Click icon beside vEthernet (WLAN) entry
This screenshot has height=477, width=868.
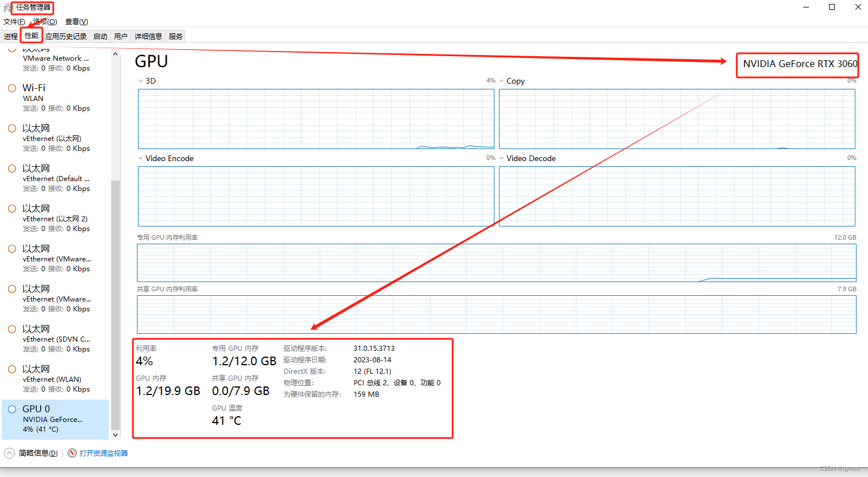pos(12,369)
